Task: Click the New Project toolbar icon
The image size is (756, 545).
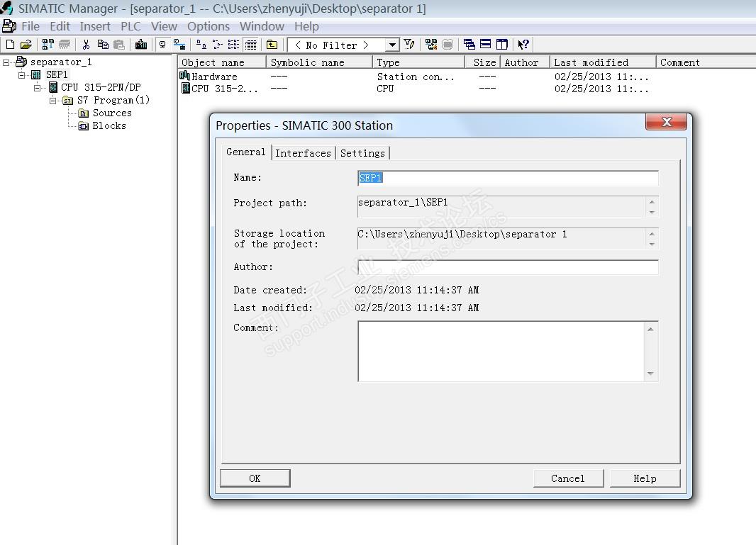Action: [x=10, y=45]
